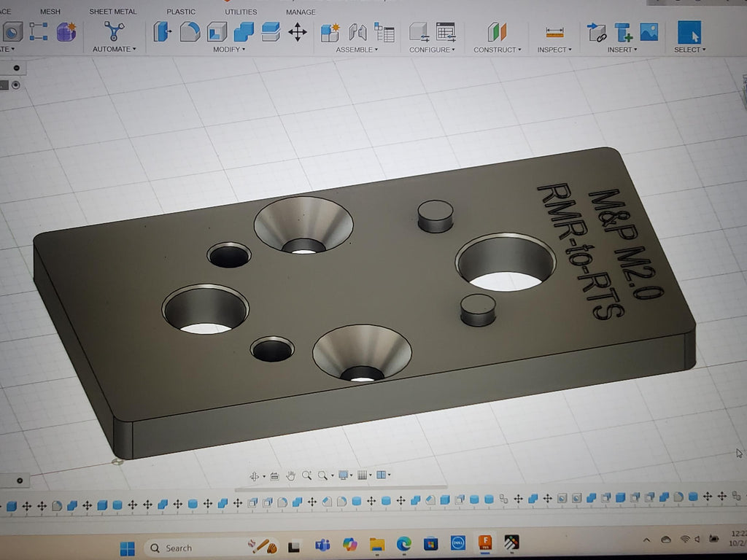
Task: Open the Insert Image (canvas) icon
Action: (649, 32)
